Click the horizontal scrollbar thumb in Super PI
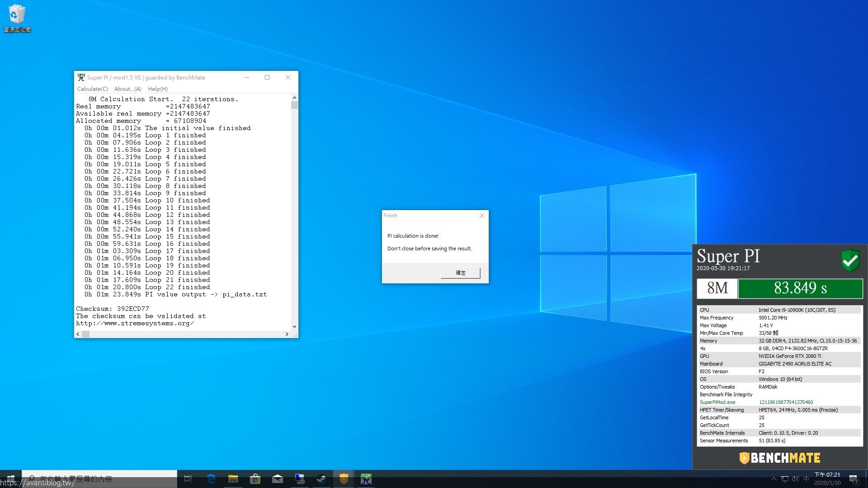This screenshot has width=868, height=488. (x=85, y=334)
